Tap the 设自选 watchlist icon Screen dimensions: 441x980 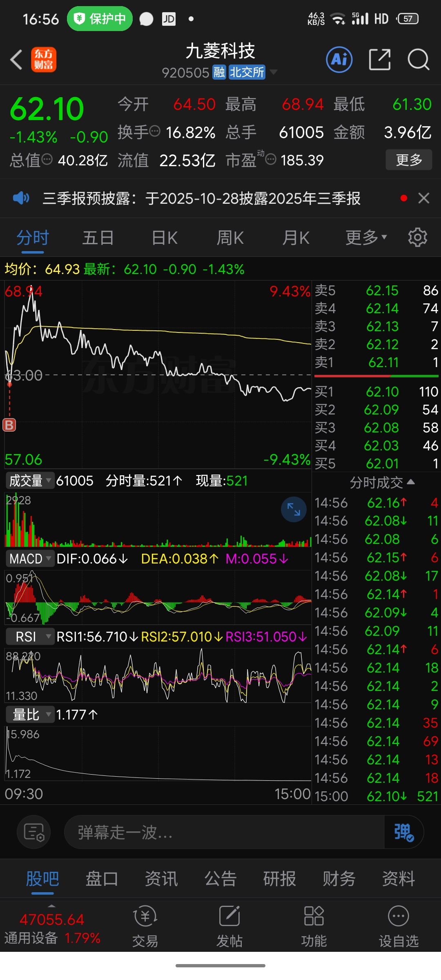[399, 927]
